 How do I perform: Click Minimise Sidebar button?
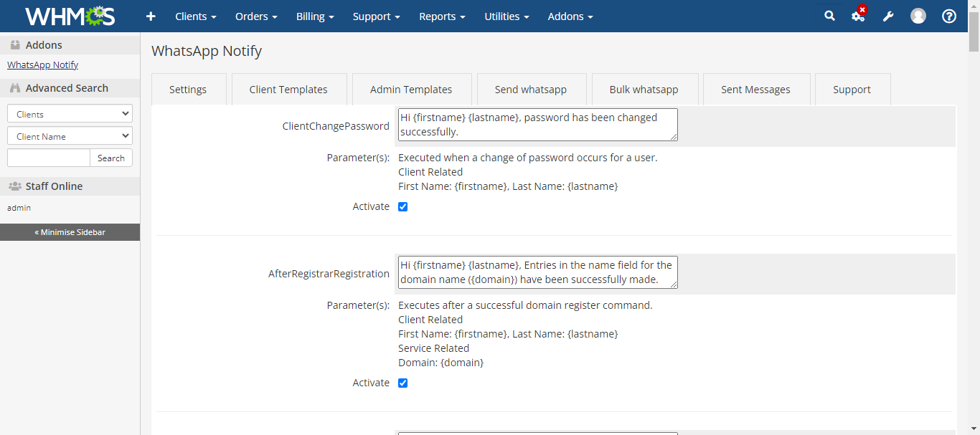tap(70, 232)
